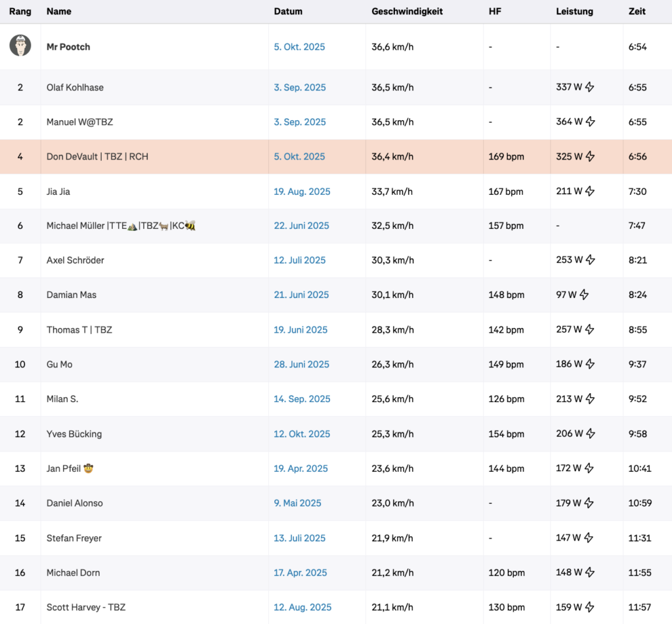The width and height of the screenshot is (672, 624).
Task: Click Mr Pootch's avatar picture
Action: tap(20, 46)
